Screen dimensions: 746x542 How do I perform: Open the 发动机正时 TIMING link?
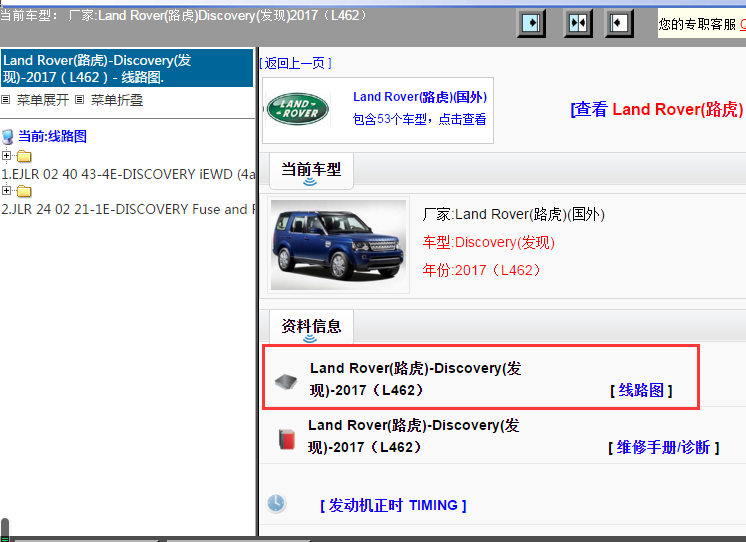tap(393, 505)
